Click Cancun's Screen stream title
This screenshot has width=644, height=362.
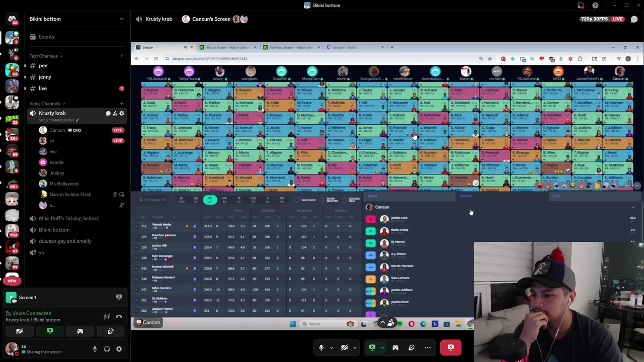pos(211,19)
